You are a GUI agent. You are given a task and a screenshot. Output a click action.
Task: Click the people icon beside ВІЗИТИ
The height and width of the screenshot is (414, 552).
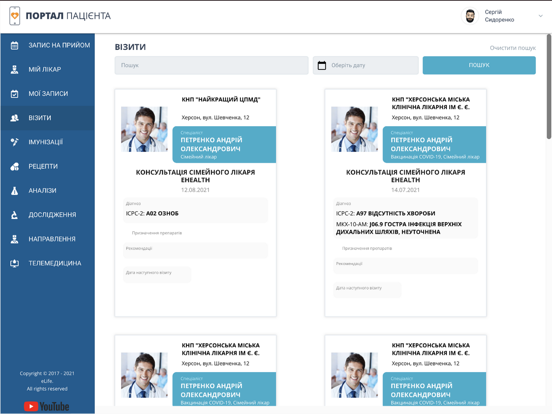pyautogui.click(x=14, y=118)
